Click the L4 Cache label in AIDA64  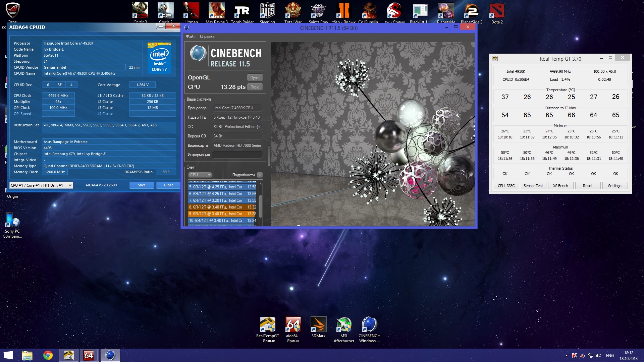[x=105, y=114]
